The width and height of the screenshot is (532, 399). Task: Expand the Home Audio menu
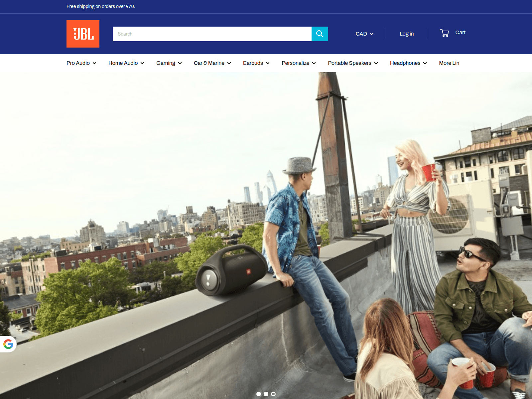click(126, 63)
